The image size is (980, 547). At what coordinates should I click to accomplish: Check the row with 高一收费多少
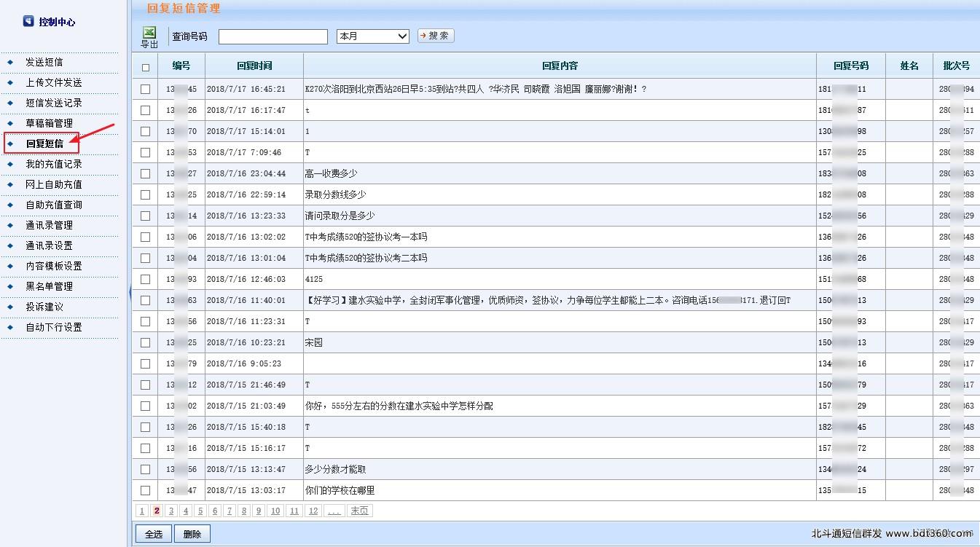(x=146, y=173)
